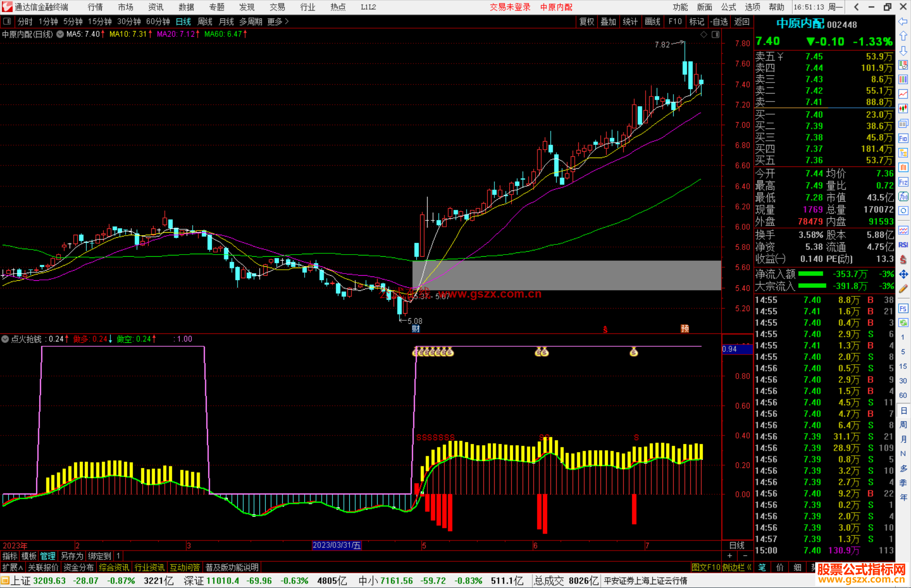Image resolution: width=911 pixels, height=588 pixels.
Task: Toggle the side panel icon beside diamond
Action: pyautogui.click(x=715, y=35)
